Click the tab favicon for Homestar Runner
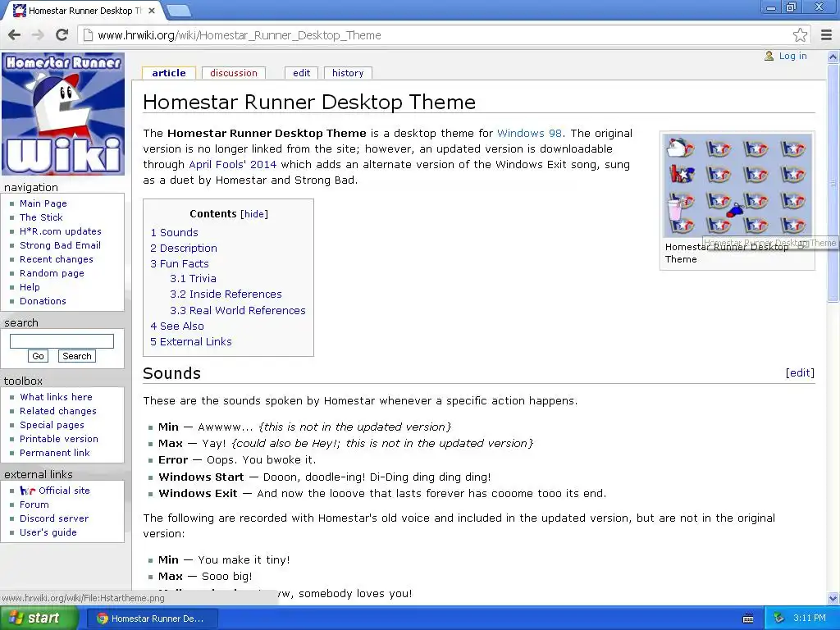 point(20,10)
